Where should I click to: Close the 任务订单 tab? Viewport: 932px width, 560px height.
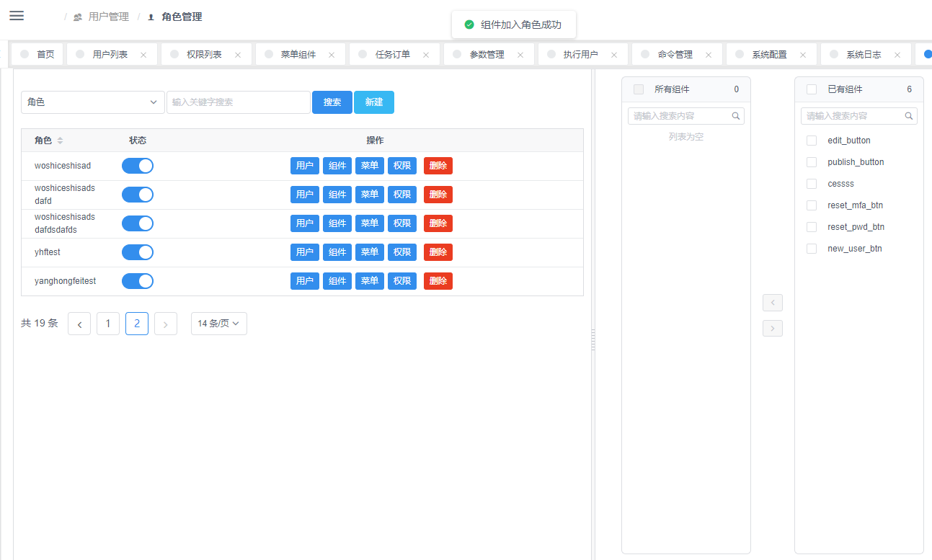click(426, 55)
